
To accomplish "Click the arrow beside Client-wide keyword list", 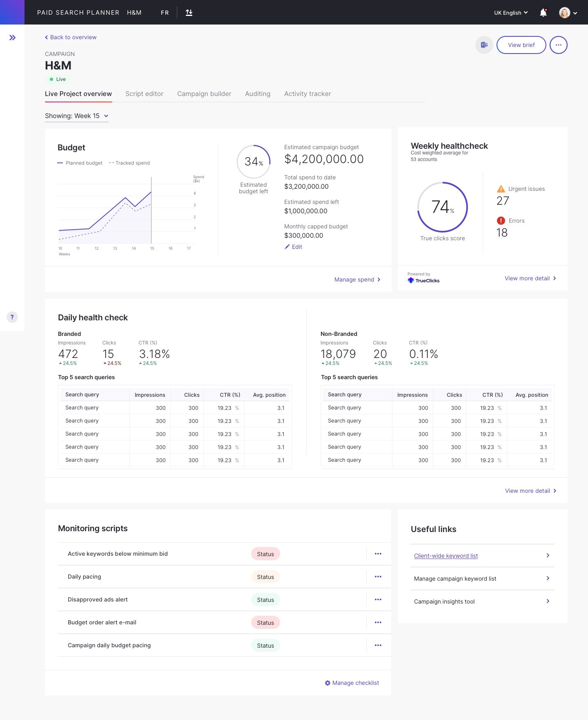I will tap(548, 555).
